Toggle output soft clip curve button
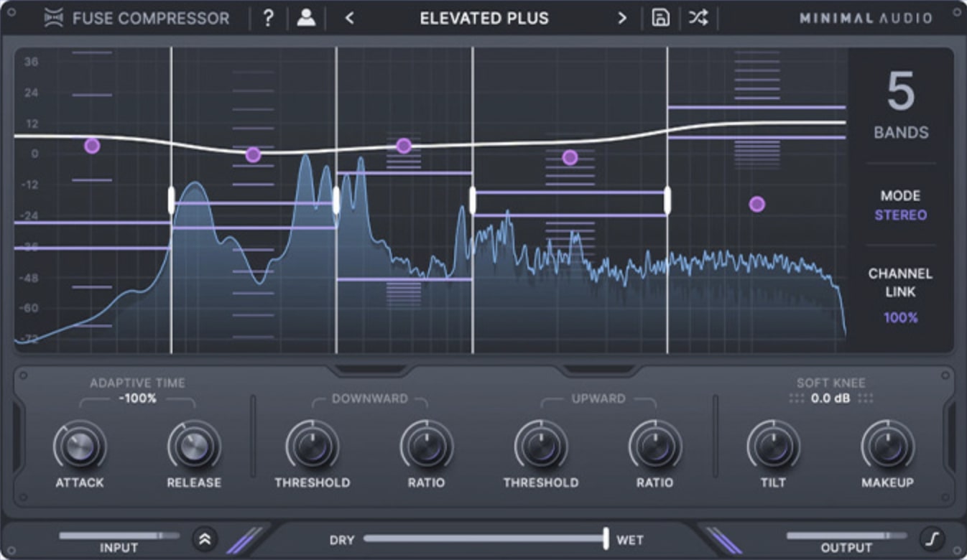 [932, 539]
